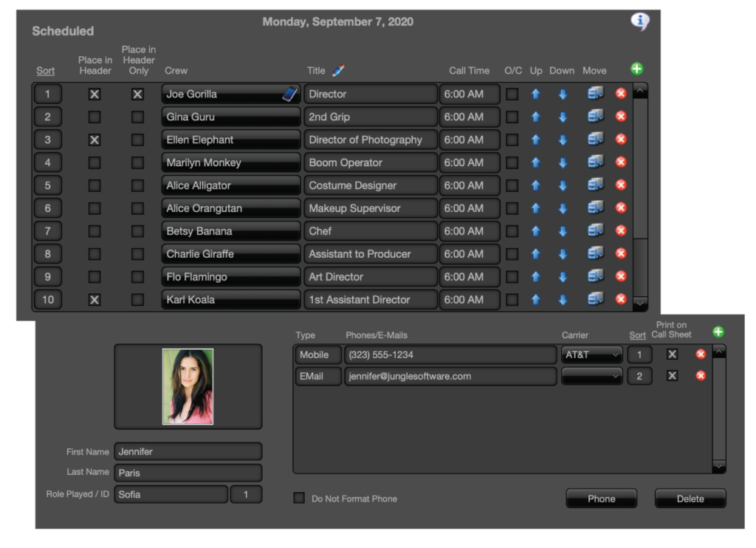This screenshot has width=756, height=548.
Task: Edit the Last Name field Paris
Action: coord(188,473)
